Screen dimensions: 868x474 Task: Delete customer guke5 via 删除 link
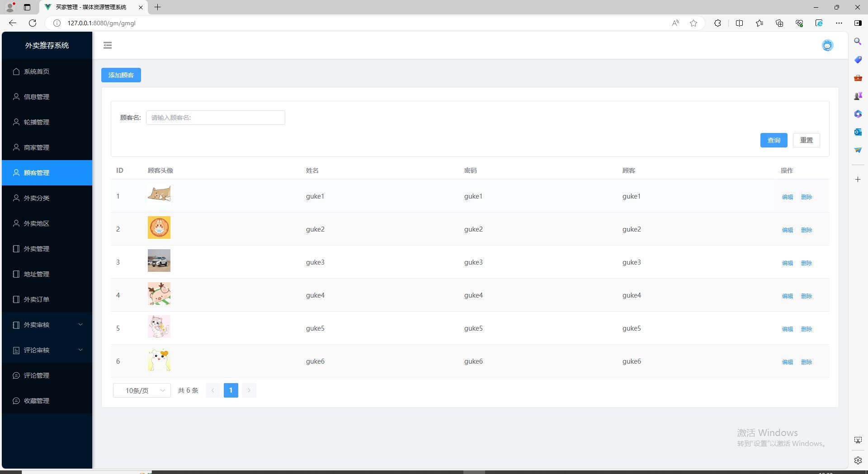coord(807,329)
